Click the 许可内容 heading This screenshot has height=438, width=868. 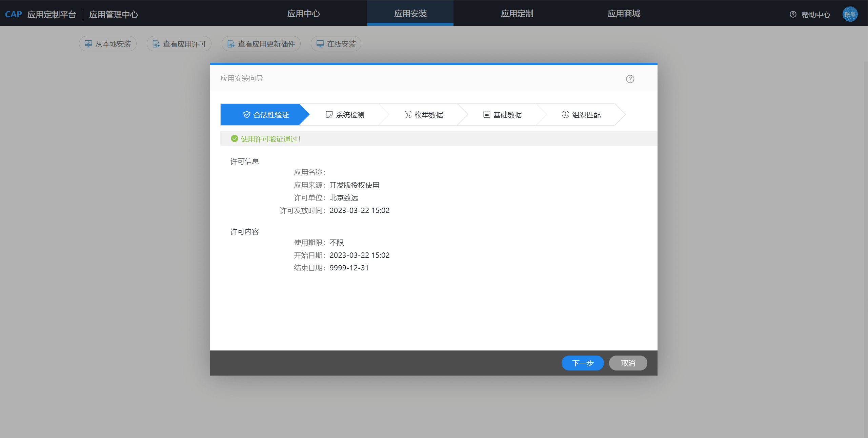click(244, 232)
